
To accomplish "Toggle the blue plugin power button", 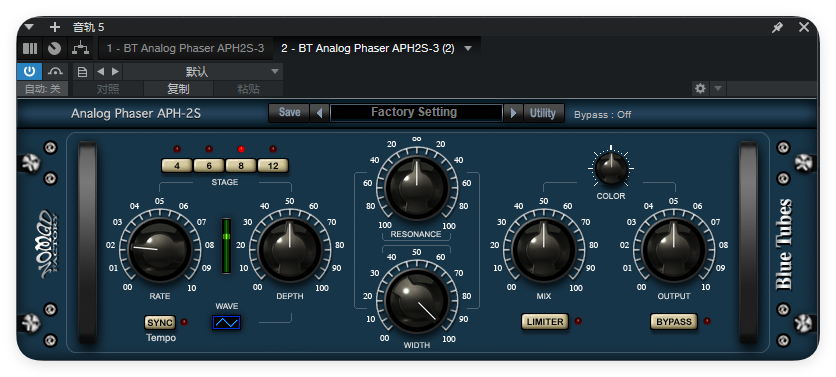I will [x=29, y=71].
